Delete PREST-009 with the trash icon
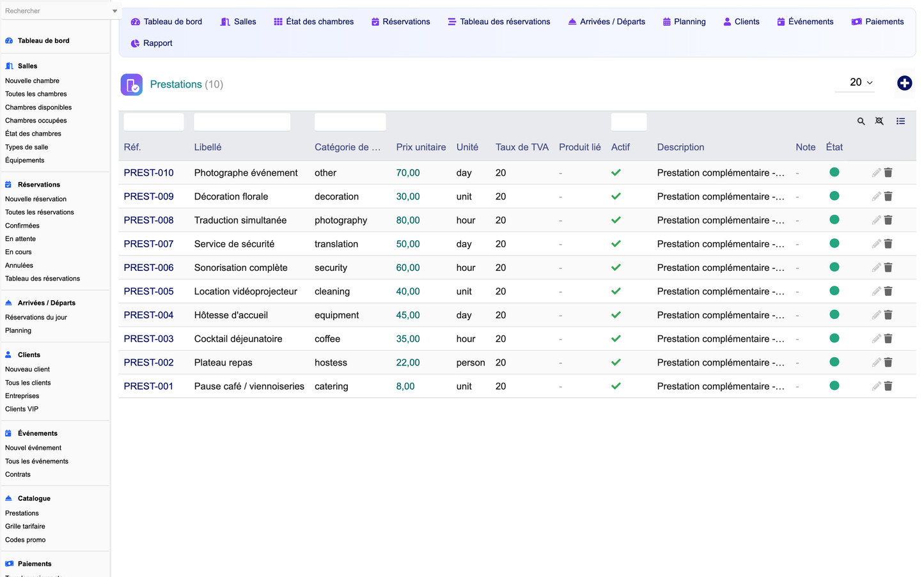924x577 pixels. coord(888,196)
